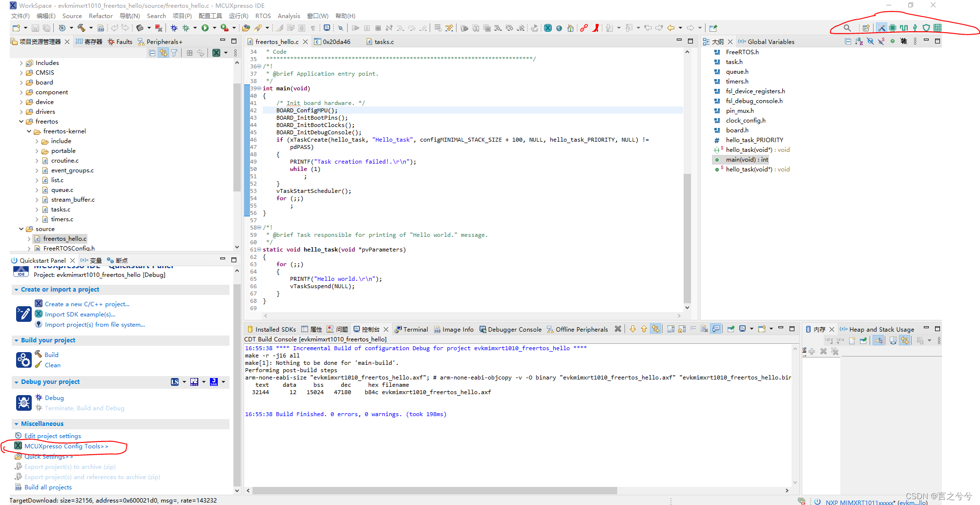Open the Refactor menu

tap(101, 16)
